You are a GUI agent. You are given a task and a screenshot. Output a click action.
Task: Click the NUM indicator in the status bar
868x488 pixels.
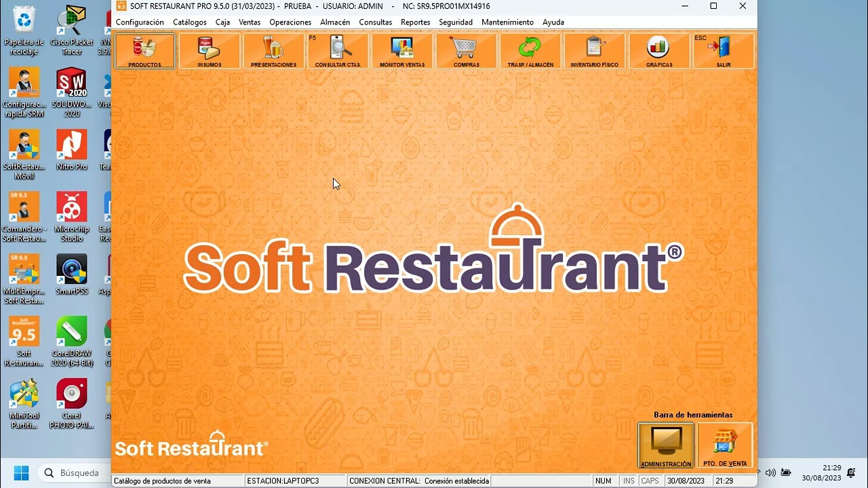coord(603,481)
